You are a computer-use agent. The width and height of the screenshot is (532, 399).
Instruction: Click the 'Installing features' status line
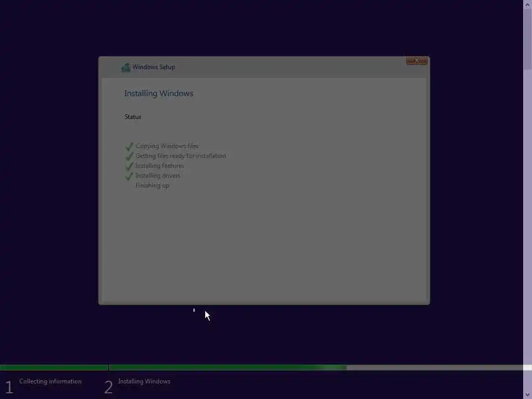159,166
